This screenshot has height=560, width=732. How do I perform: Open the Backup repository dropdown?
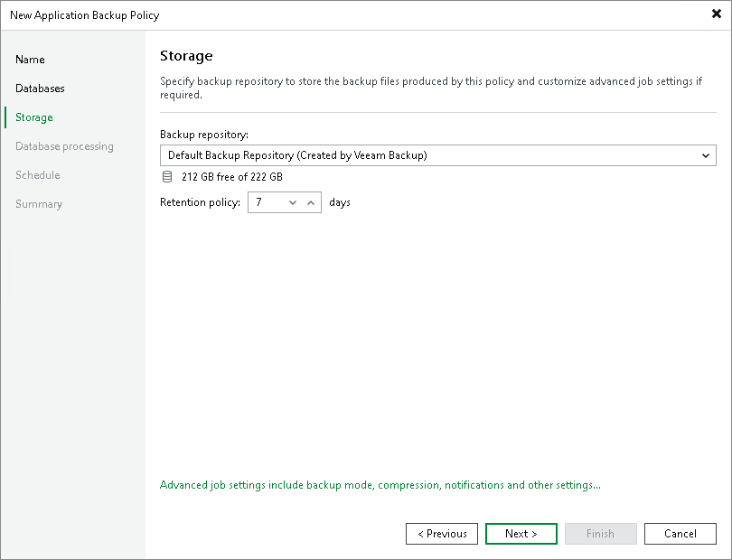coord(707,155)
